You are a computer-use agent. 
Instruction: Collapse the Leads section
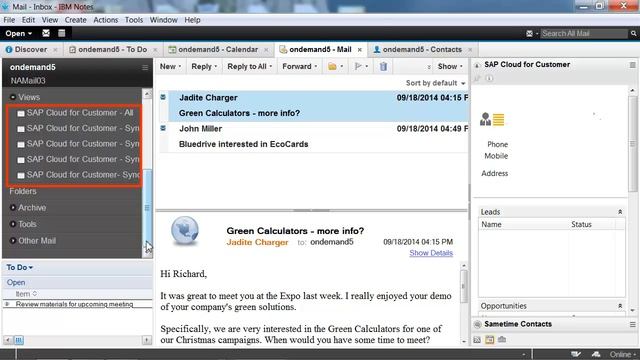tap(620, 212)
